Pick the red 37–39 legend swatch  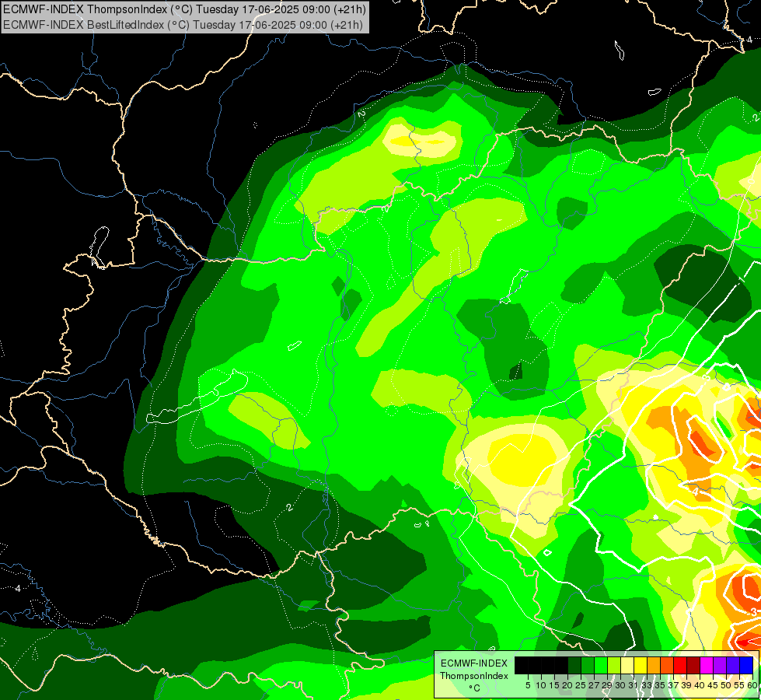coord(680,666)
